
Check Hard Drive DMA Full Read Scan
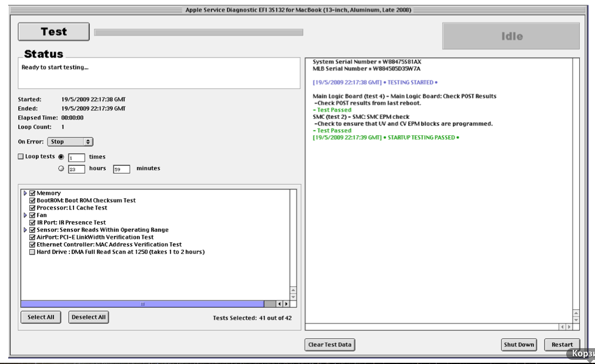pos(32,252)
